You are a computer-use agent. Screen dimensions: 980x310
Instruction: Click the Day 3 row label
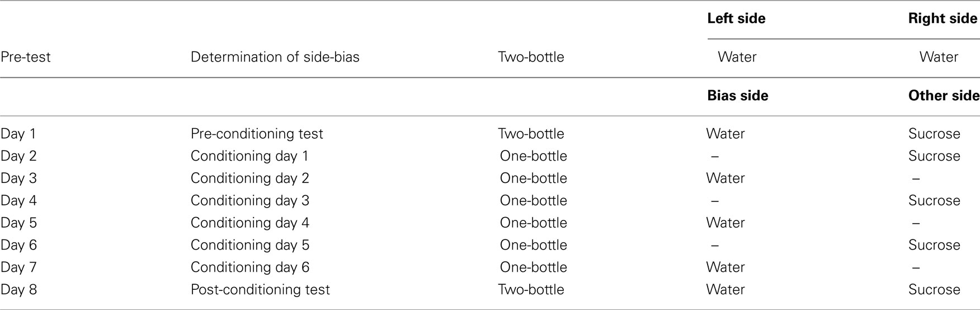pos(18,179)
